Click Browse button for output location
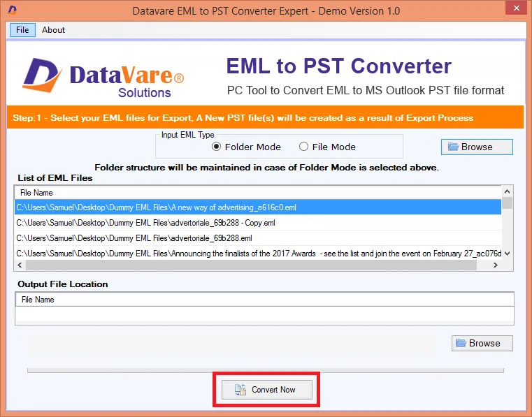This screenshot has height=417, width=532. coord(482,343)
